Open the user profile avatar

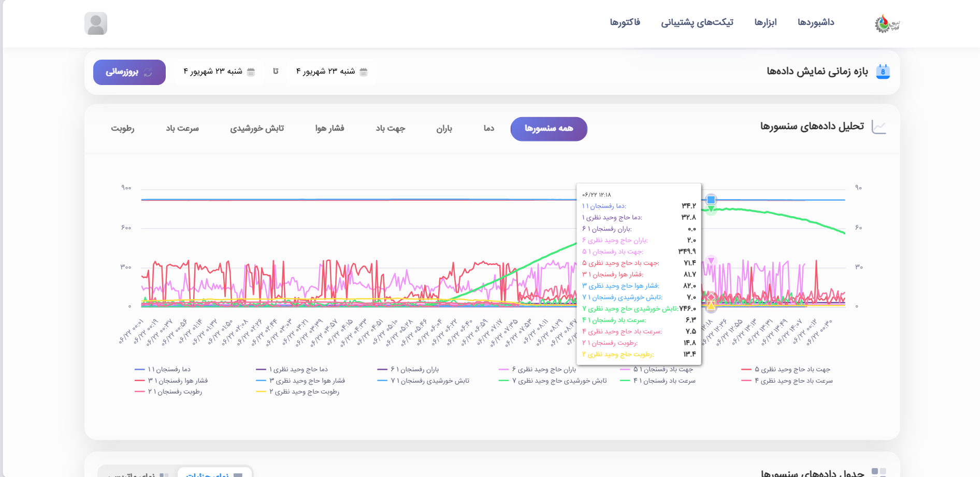click(96, 23)
